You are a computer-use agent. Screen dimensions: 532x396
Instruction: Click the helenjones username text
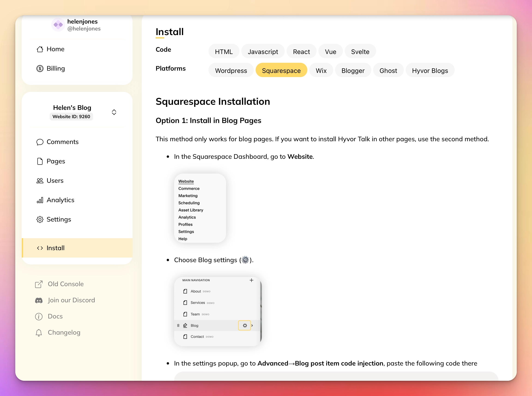pos(82,21)
